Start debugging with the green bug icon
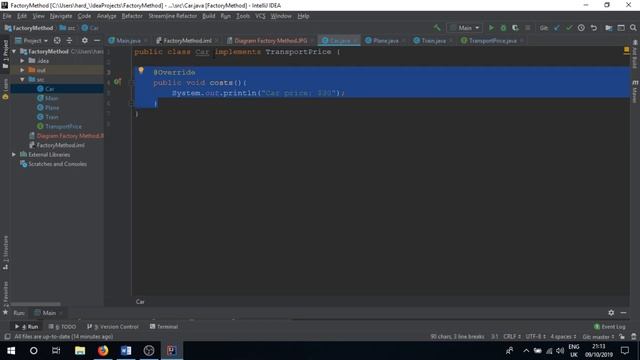The height and width of the screenshot is (360, 640). coord(503,28)
